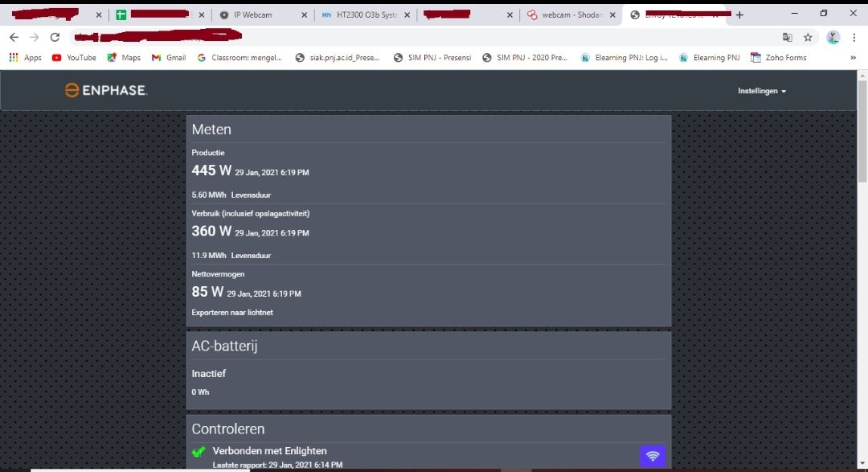This screenshot has height=472, width=868.
Task: Open the Gmail bookmark
Action: pyautogui.click(x=169, y=58)
